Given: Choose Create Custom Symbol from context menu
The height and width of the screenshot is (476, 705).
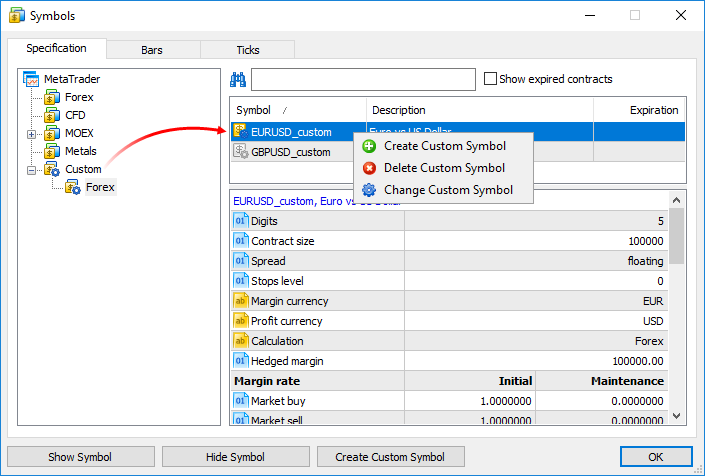Looking at the screenshot, I should coord(443,146).
